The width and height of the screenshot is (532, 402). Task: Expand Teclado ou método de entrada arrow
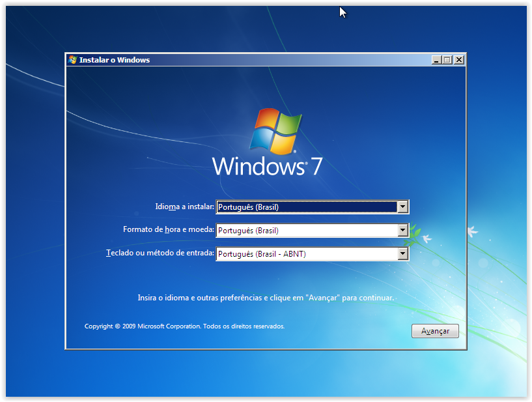pyautogui.click(x=402, y=254)
